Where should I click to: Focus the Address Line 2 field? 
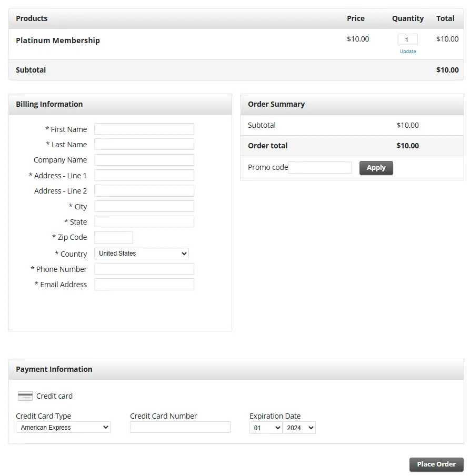click(144, 190)
